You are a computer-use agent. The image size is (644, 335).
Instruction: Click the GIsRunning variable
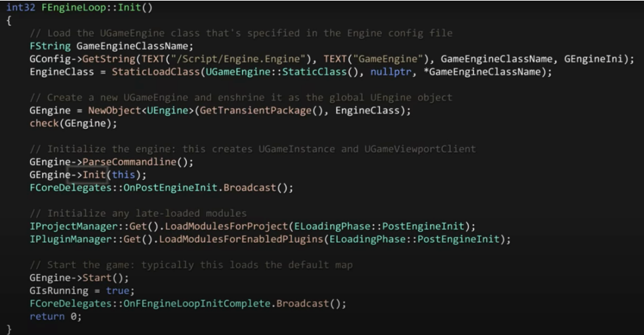(59, 290)
